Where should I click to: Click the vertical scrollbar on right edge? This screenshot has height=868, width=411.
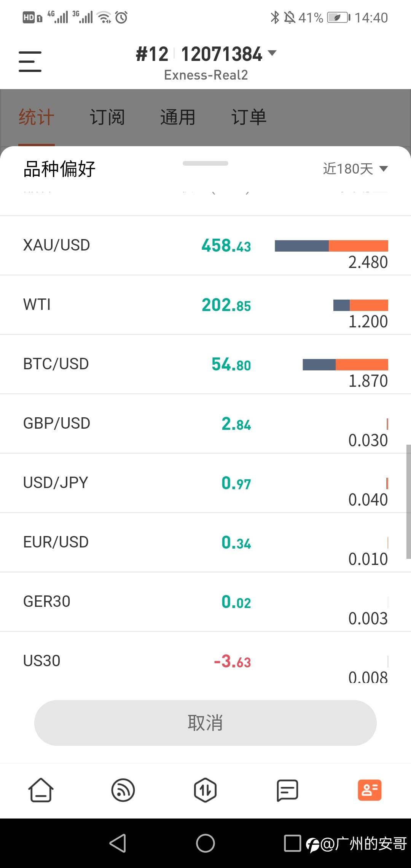(x=408, y=501)
